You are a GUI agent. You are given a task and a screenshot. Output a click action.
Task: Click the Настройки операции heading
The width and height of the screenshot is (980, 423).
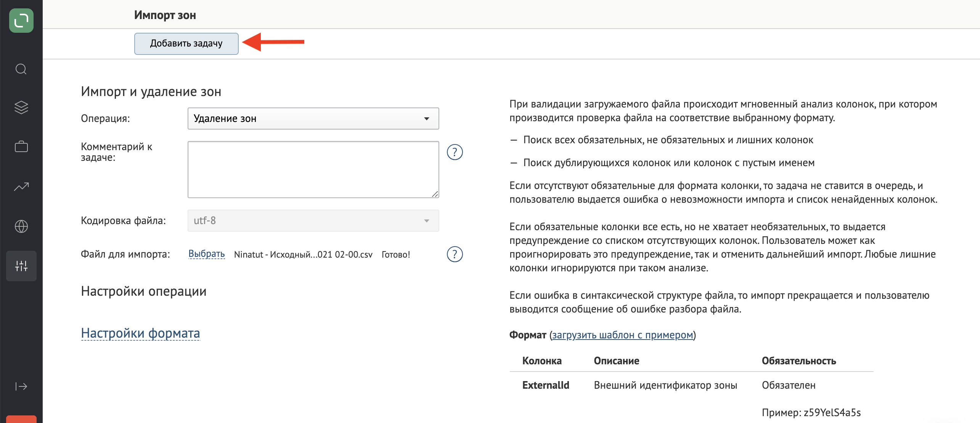(x=144, y=292)
